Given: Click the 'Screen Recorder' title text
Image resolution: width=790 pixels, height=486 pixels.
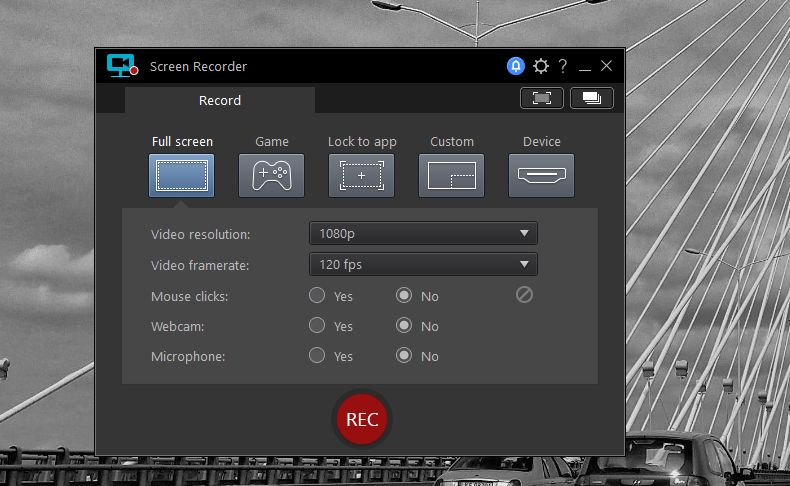Looking at the screenshot, I should click(198, 66).
